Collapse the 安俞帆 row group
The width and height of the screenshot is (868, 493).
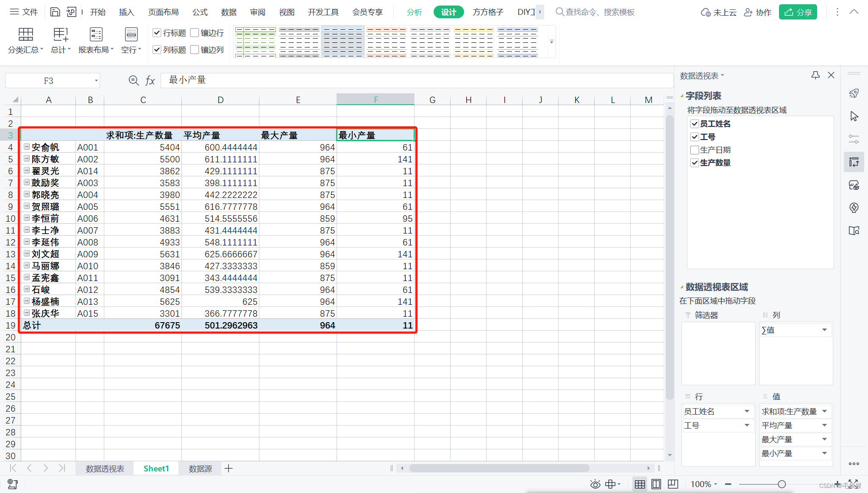click(x=27, y=147)
